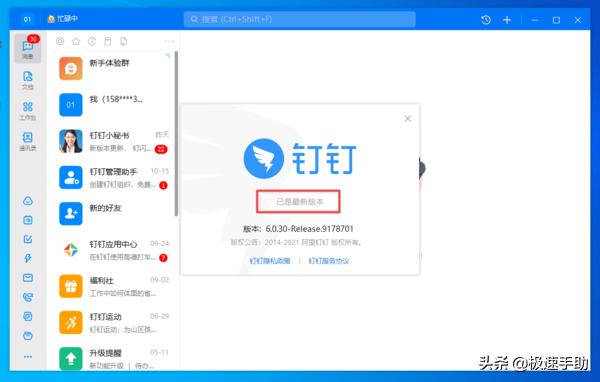Minimize the DingTalk window
Screen dimensions: 600x382
pos(535,20)
